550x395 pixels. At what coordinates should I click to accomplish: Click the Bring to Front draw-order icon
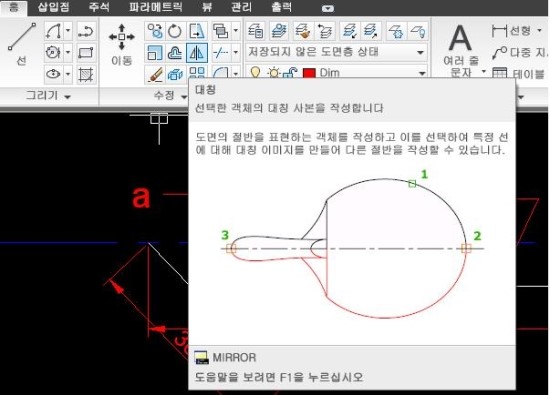click(x=221, y=31)
